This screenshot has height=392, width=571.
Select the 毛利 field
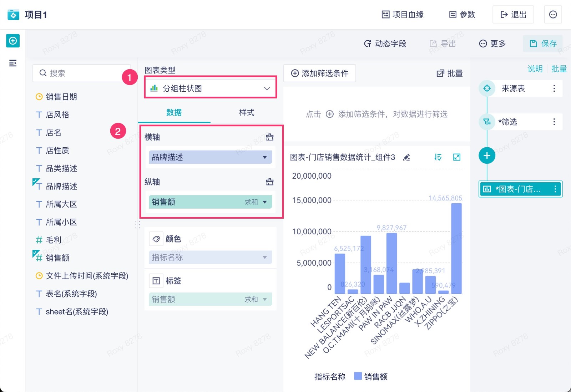(x=49, y=240)
